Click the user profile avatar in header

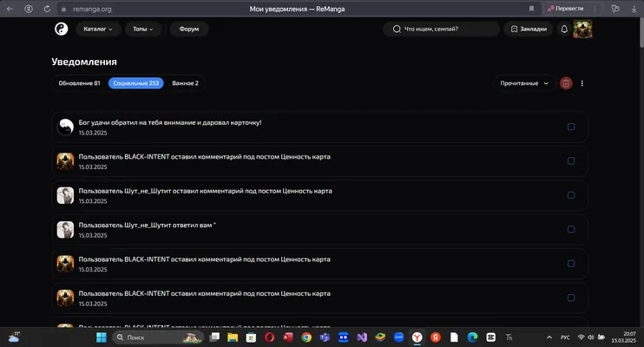[x=582, y=29]
